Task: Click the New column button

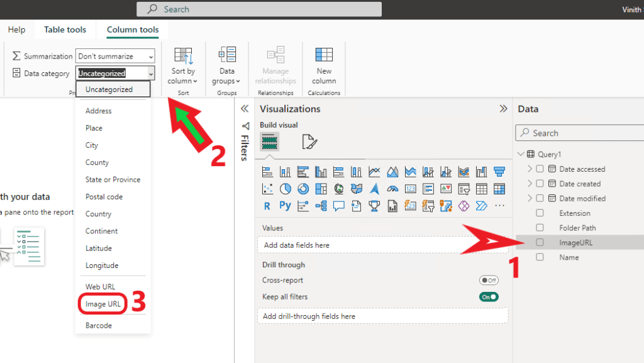Action: (x=324, y=65)
